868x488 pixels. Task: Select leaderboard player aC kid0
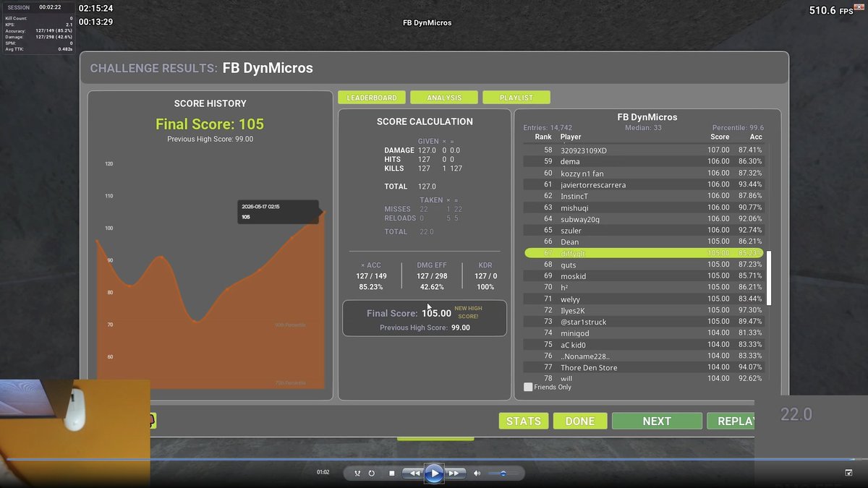644,345
